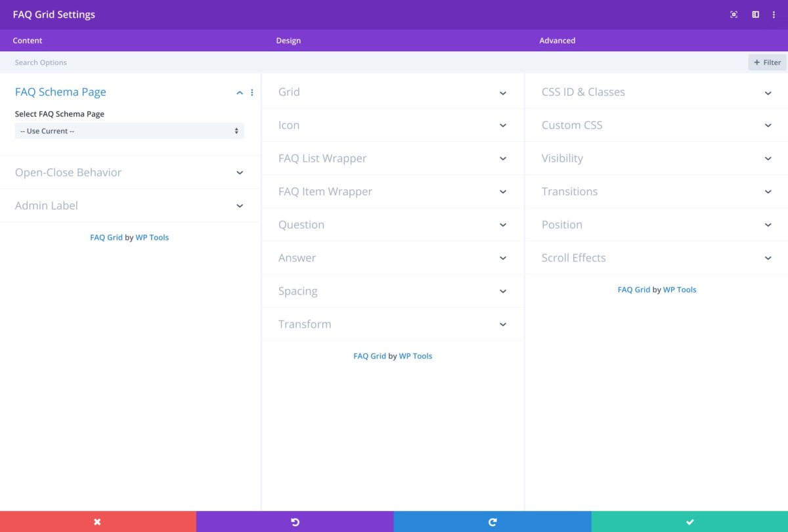Screen dimensions: 788x532
Task: Click the Filter button near search
Action: tap(766, 62)
